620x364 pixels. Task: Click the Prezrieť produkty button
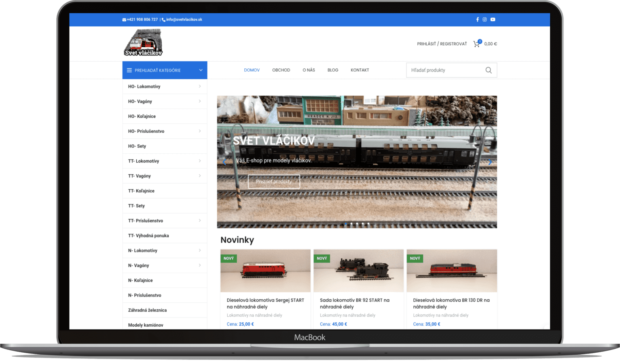point(274,182)
